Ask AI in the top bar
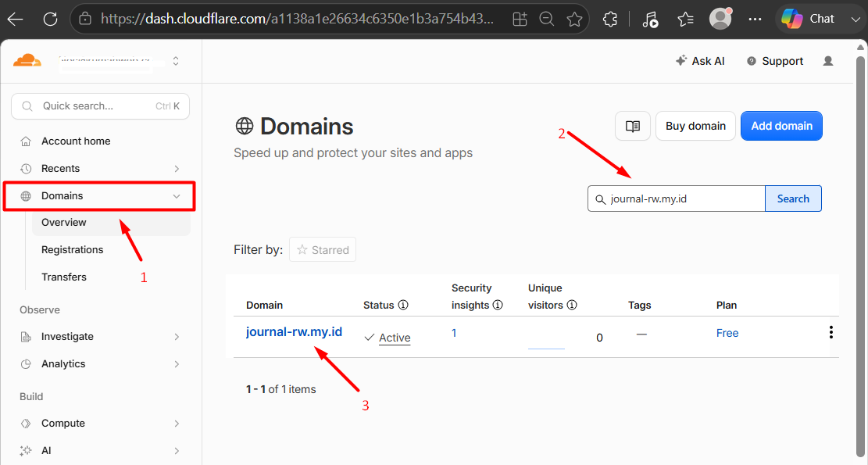Image resolution: width=868 pixels, height=465 pixels. coord(700,61)
